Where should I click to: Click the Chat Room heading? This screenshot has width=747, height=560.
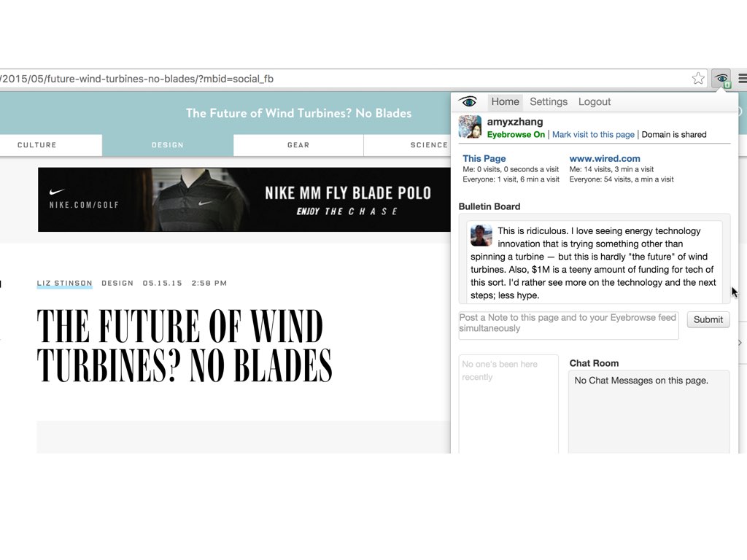click(x=594, y=363)
